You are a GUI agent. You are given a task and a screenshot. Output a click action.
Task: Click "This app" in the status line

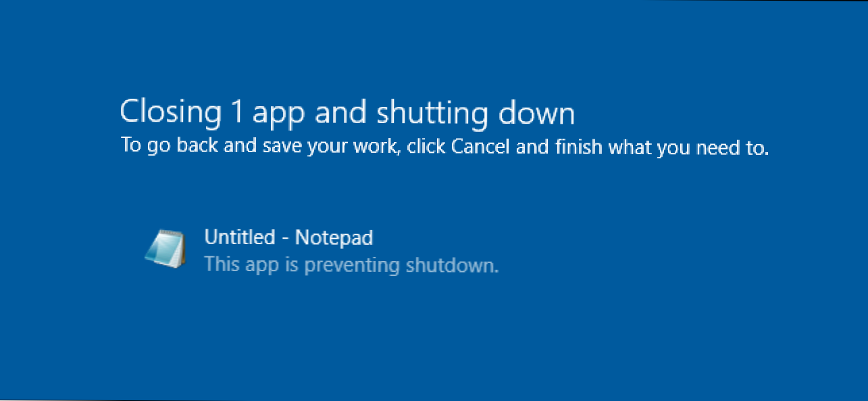coord(242,264)
